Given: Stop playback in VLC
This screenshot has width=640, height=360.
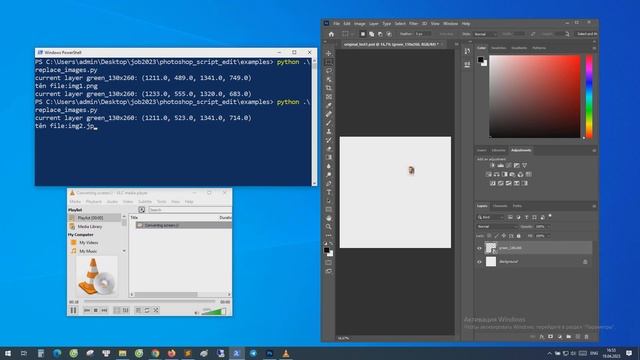Looking at the screenshot, I should (x=96, y=310).
